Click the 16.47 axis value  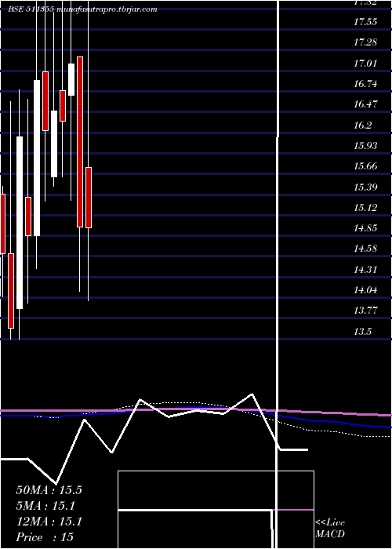coord(365,104)
